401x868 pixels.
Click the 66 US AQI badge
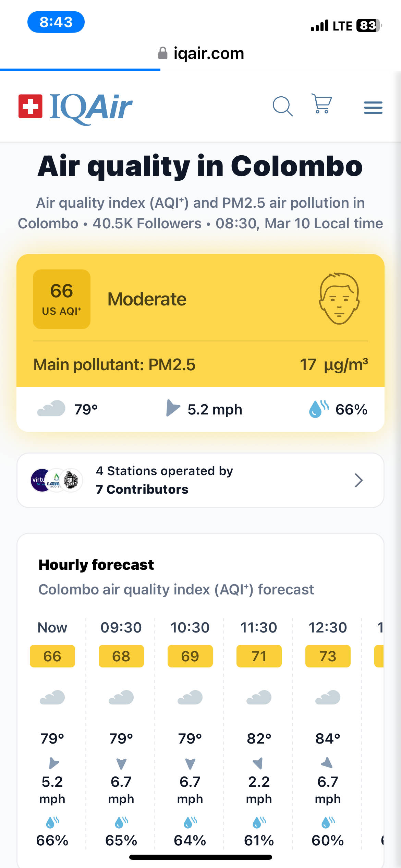pyautogui.click(x=62, y=299)
